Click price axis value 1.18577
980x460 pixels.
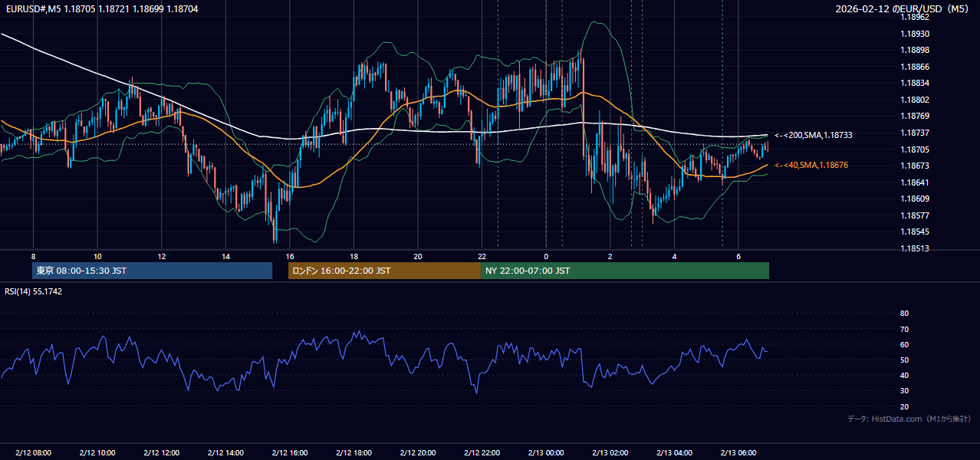[914, 215]
